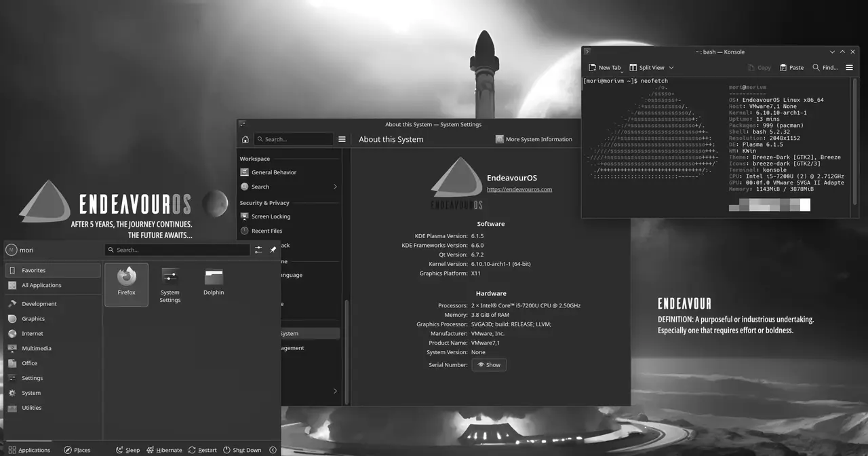Focus System Settings search field
This screenshot has width=868, height=456.
[294, 139]
